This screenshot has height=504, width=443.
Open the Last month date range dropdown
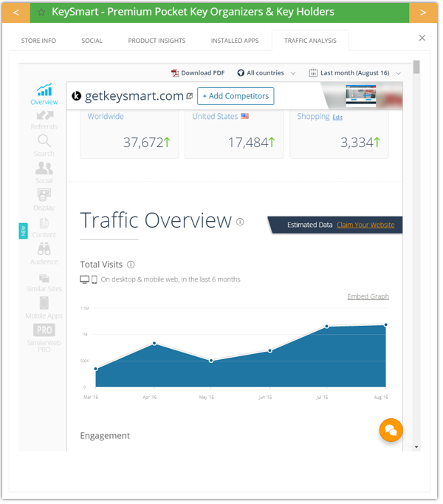click(355, 73)
